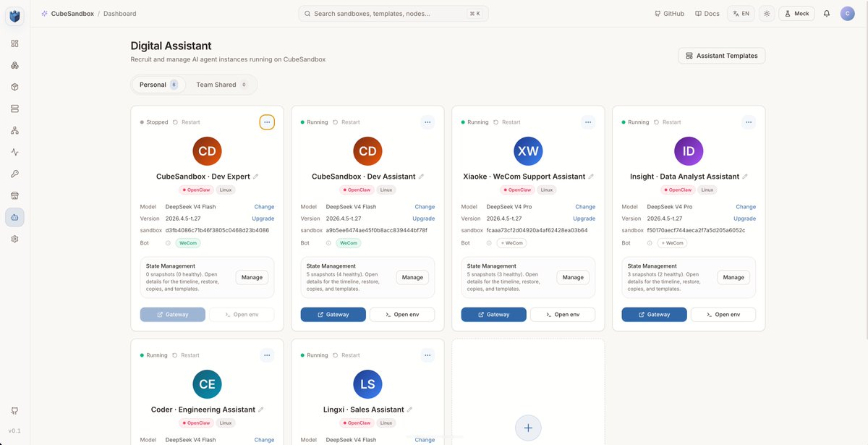Screen dimensions: 868x445
Task: Open the stacked cubes icon in sidebar
Action: (14, 65)
